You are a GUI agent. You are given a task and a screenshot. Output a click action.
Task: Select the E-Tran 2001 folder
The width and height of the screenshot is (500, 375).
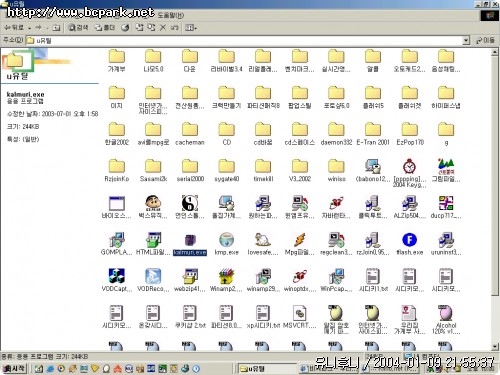(373, 129)
